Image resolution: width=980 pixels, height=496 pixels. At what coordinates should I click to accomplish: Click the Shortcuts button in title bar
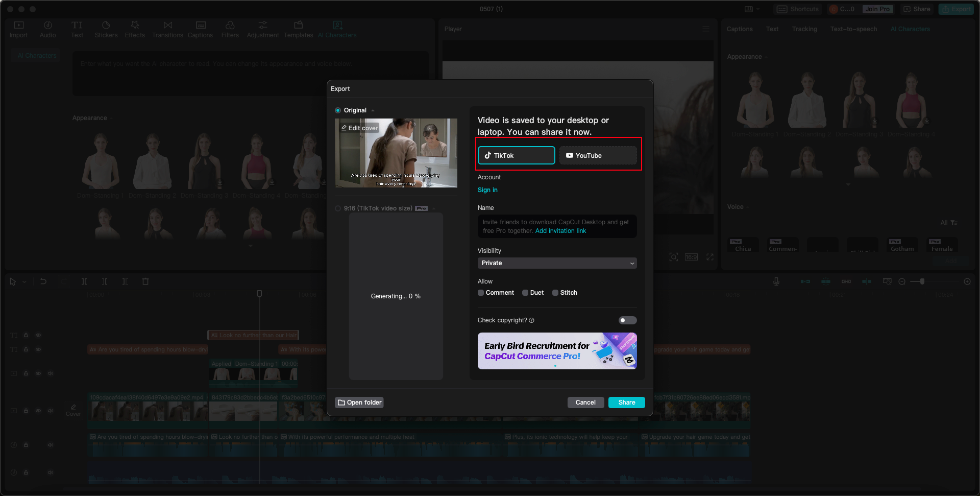click(798, 9)
